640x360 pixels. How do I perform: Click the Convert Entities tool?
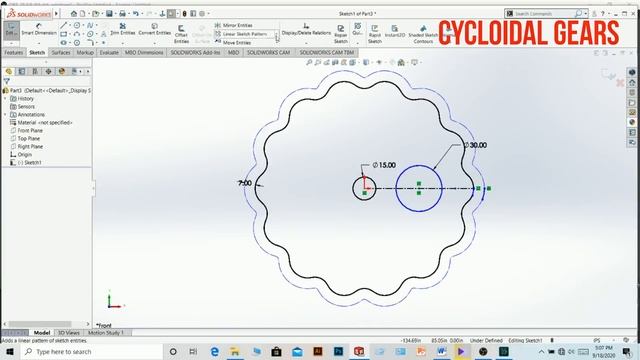point(155,29)
